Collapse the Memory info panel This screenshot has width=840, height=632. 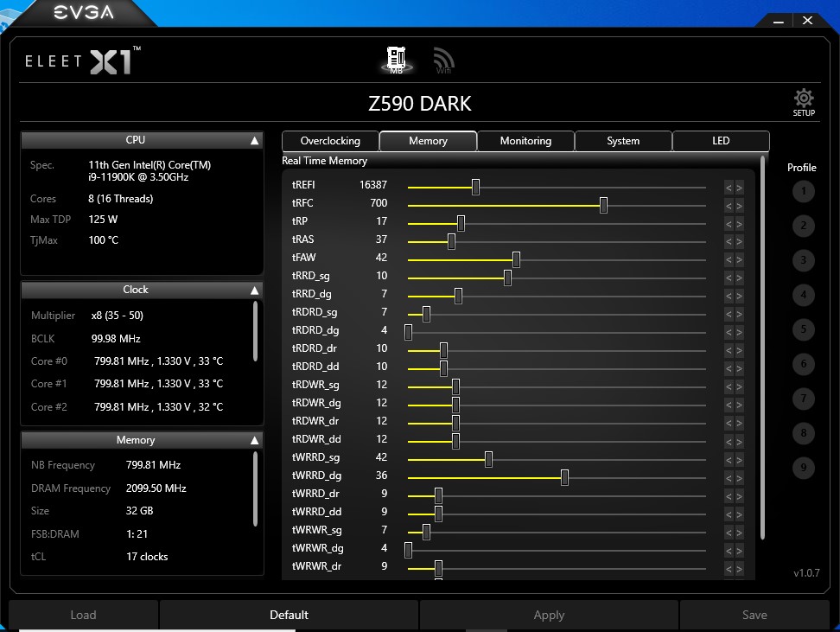(x=254, y=440)
